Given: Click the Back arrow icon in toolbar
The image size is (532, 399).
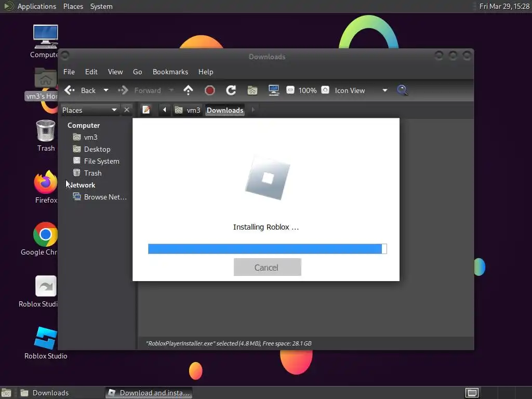Looking at the screenshot, I should click(x=70, y=90).
